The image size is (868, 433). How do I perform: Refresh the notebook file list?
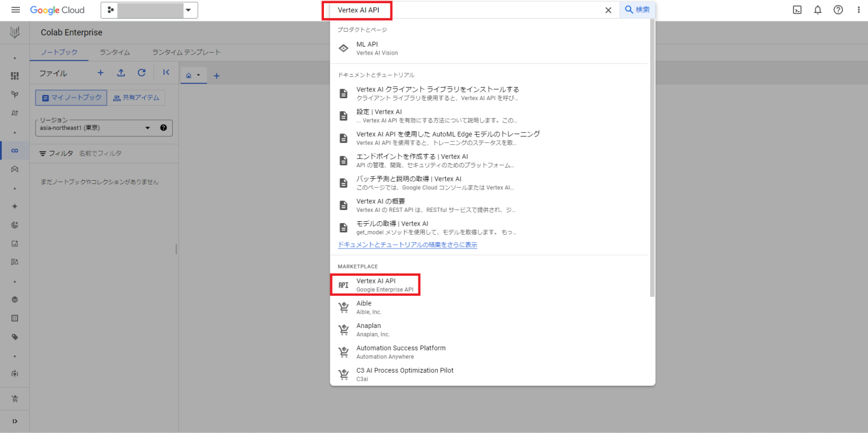(x=141, y=73)
